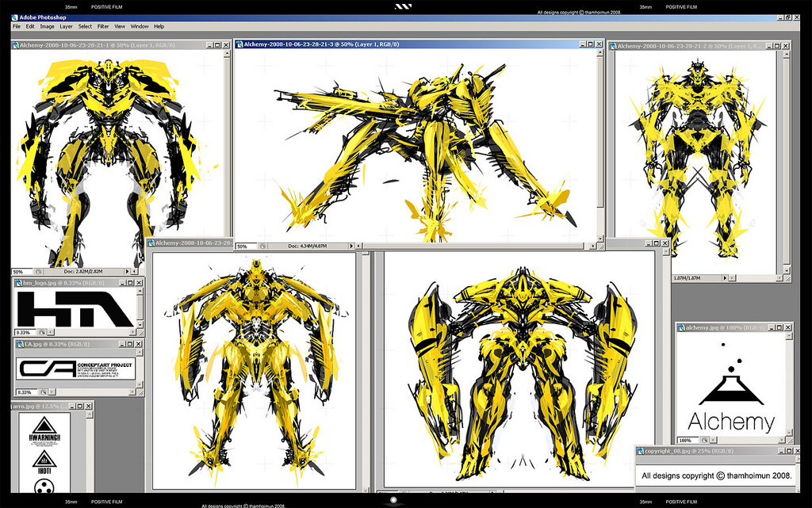Click the Adobe Photoshop application icon in title bar
Screen dimensions: 812x508
(15, 17)
